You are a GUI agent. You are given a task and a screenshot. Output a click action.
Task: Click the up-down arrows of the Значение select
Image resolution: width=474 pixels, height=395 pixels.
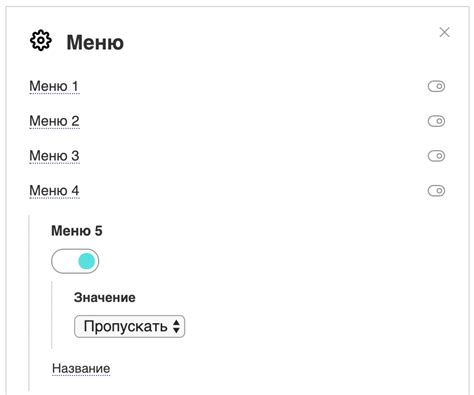[x=176, y=326]
